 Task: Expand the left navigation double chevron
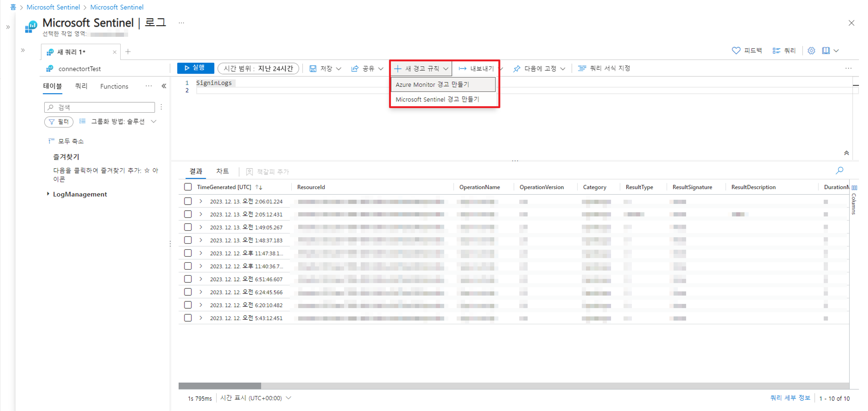[8, 27]
